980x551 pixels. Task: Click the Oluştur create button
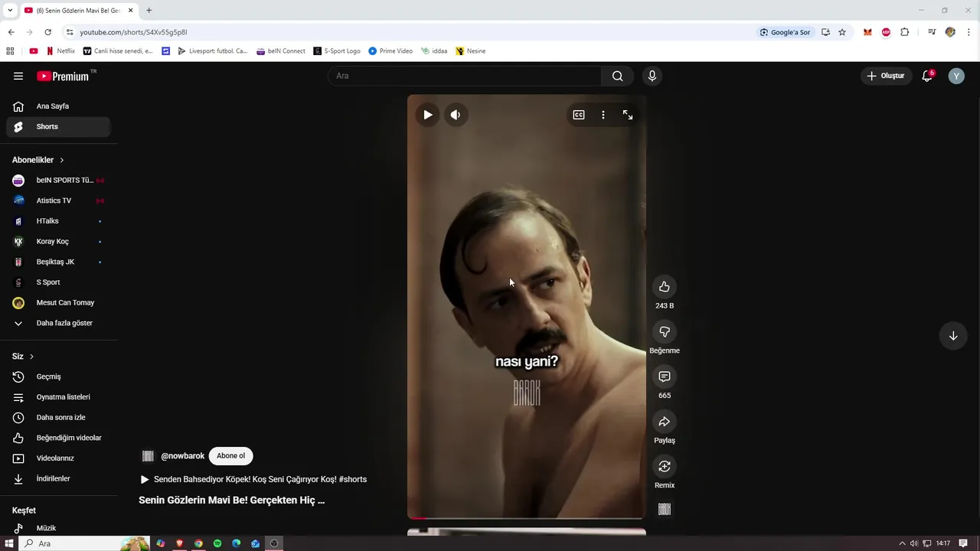pyautogui.click(x=886, y=76)
